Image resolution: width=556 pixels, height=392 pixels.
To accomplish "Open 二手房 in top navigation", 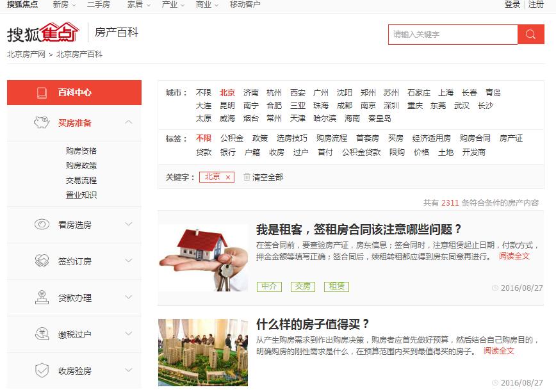I will [99, 4].
